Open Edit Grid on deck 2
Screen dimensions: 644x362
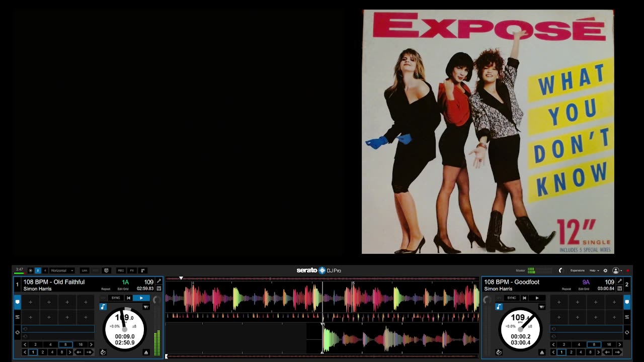tap(584, 289)
